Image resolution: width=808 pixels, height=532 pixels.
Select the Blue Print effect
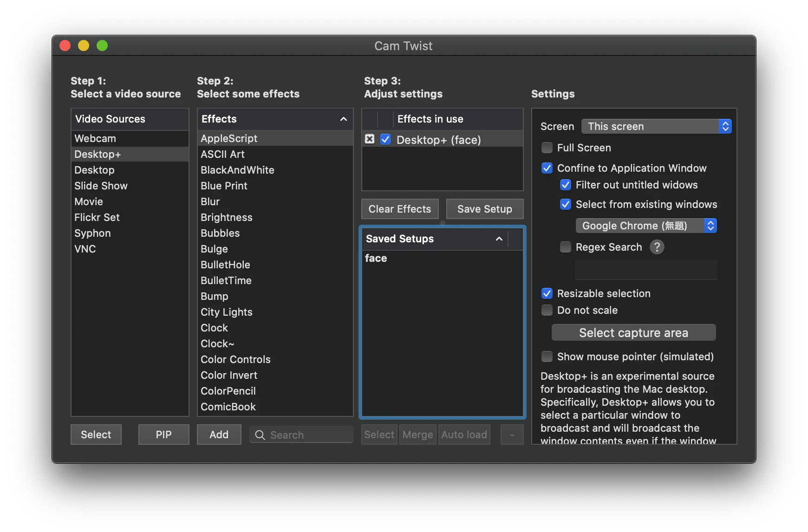275,186
